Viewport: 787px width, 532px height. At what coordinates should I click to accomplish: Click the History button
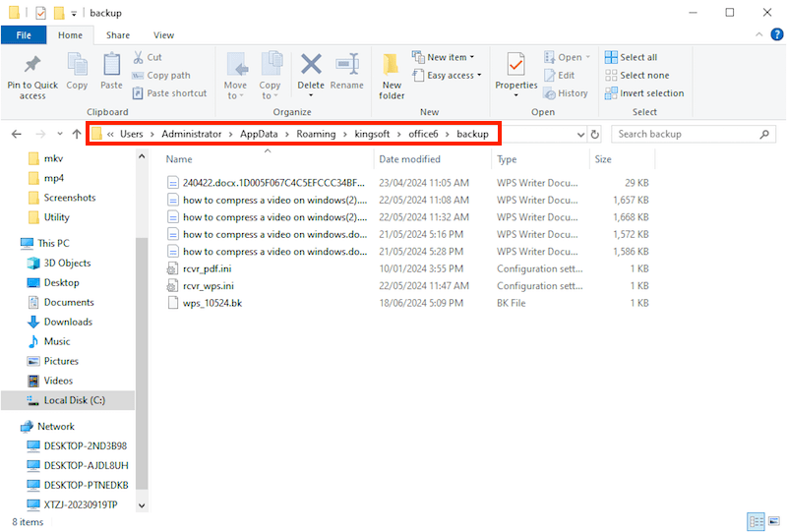pos(566,93)
